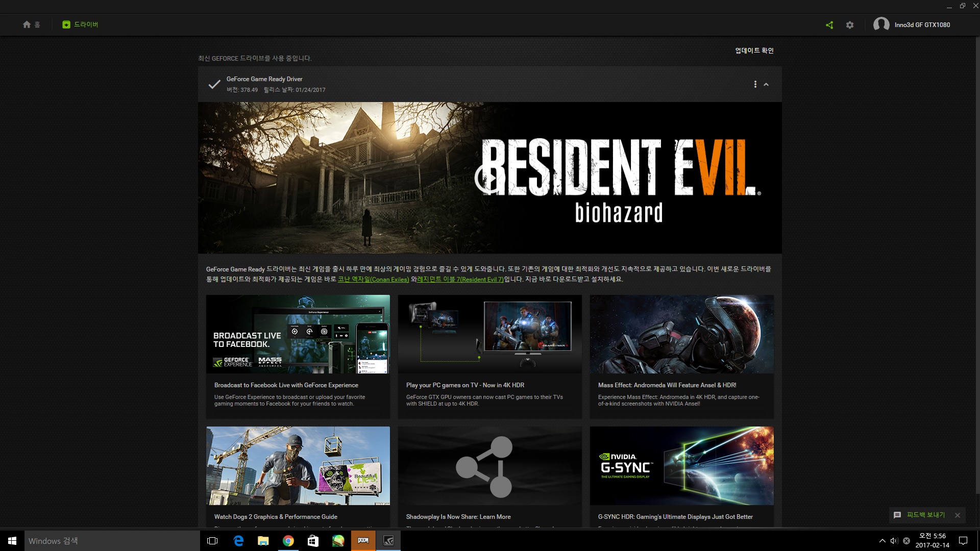Viewport: 980px width, 551px height.
Task: Open G-SYNC HDR article thumbnail
Action: (682, 466)
